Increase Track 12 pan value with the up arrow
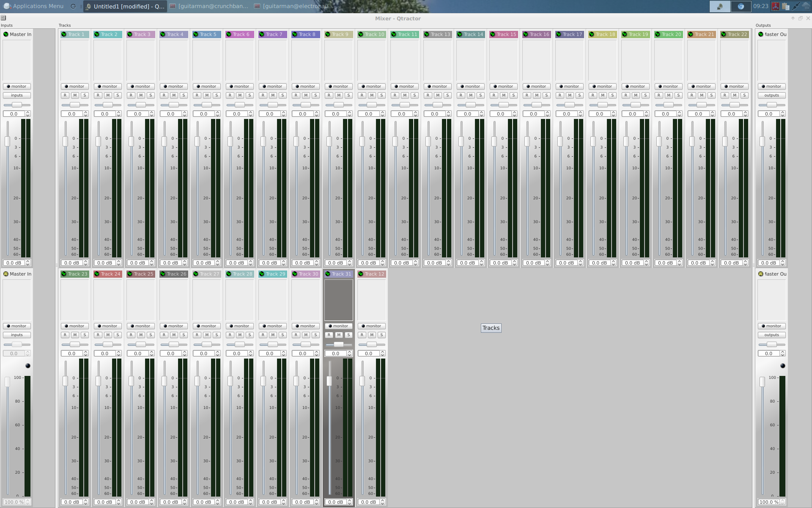This screenshot has height=508, width=812. click(x=383, y=352)
